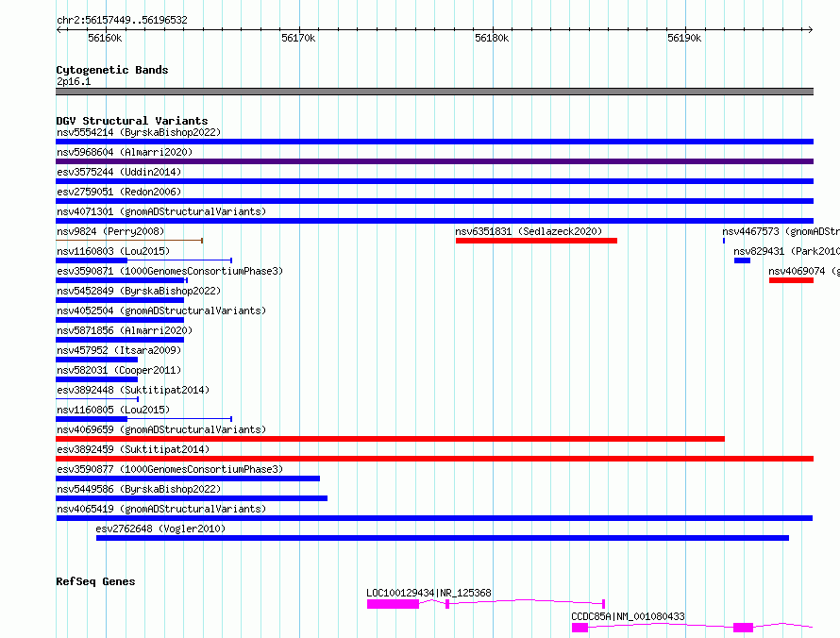Click esv3590871 (1000GenomesConsortiumPhase3) label
The image size is (840, 638).
[170, 271]
